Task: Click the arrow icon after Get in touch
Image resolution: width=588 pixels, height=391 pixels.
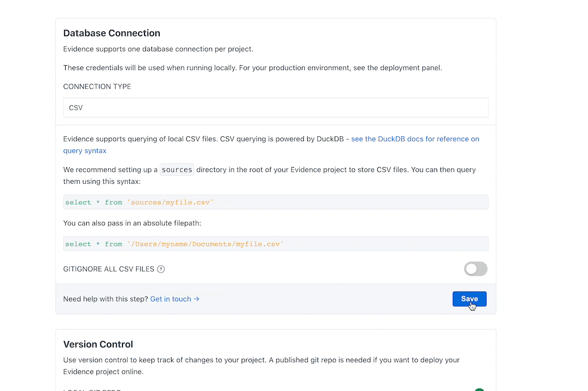Action: point(197,299)
